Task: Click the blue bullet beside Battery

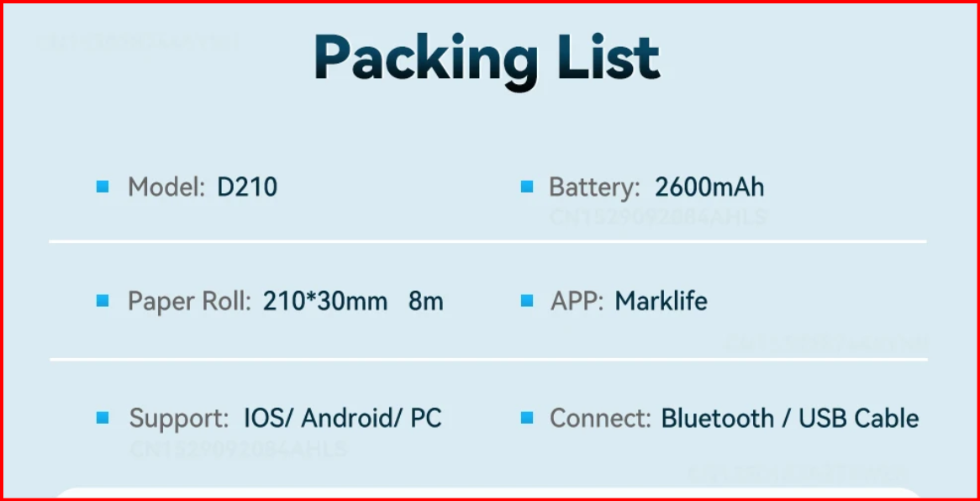Action: click(x=527, y=187)
